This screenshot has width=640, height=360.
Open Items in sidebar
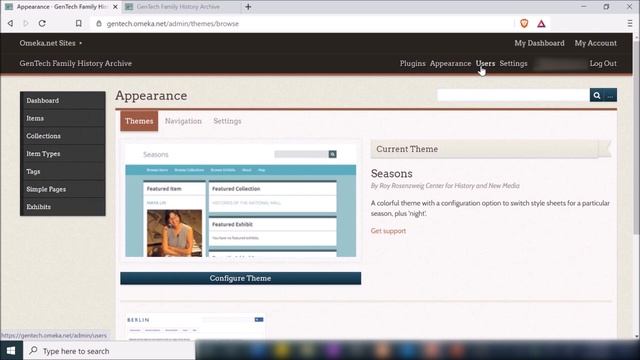pyautogui.click(x=63, y=118)
